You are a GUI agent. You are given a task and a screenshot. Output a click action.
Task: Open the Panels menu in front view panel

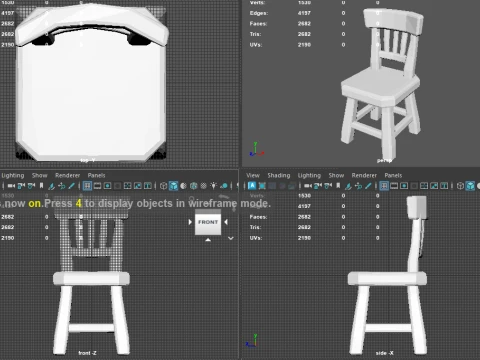96,175
